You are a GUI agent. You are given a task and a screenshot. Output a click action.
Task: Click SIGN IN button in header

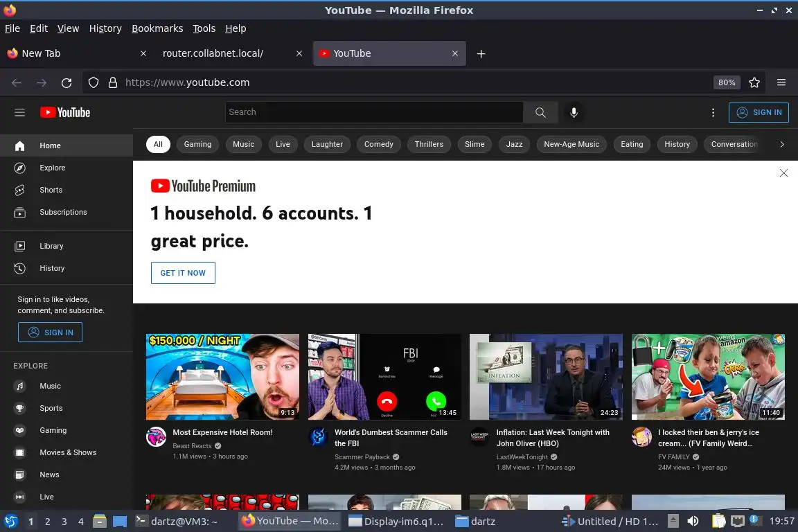point(759,112)
